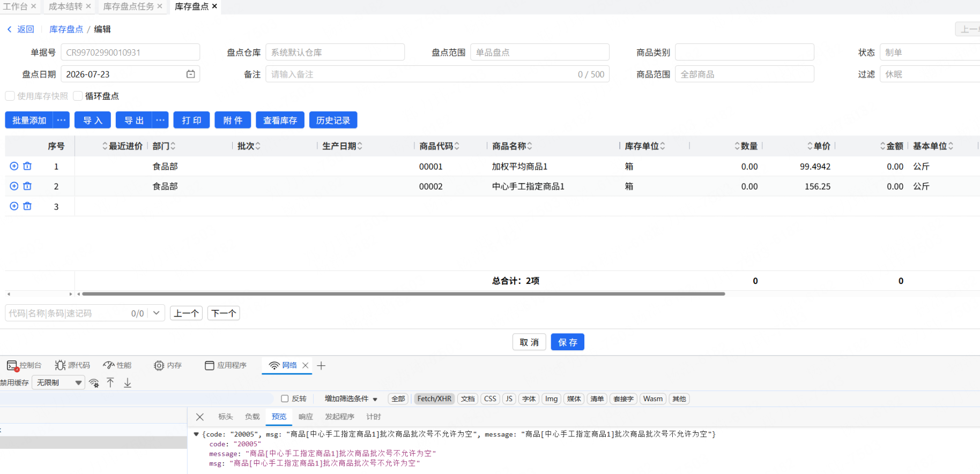This screenshot has height=474, width=980.
Task: Tick the 使用库存快照 checkbox
Action: (x=10, y=96)
